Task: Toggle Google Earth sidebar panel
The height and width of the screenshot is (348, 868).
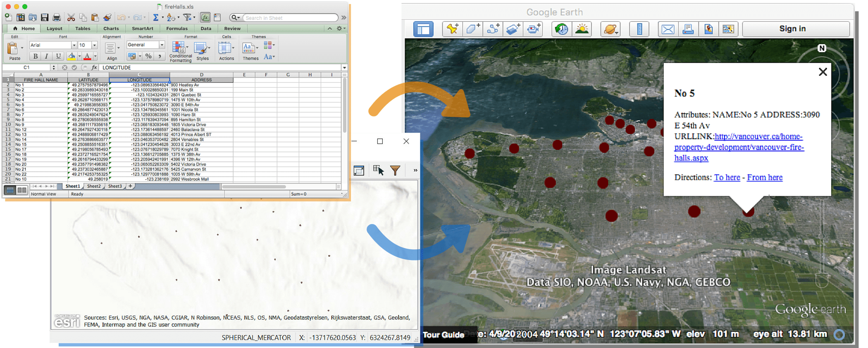Action: point(423,29)
